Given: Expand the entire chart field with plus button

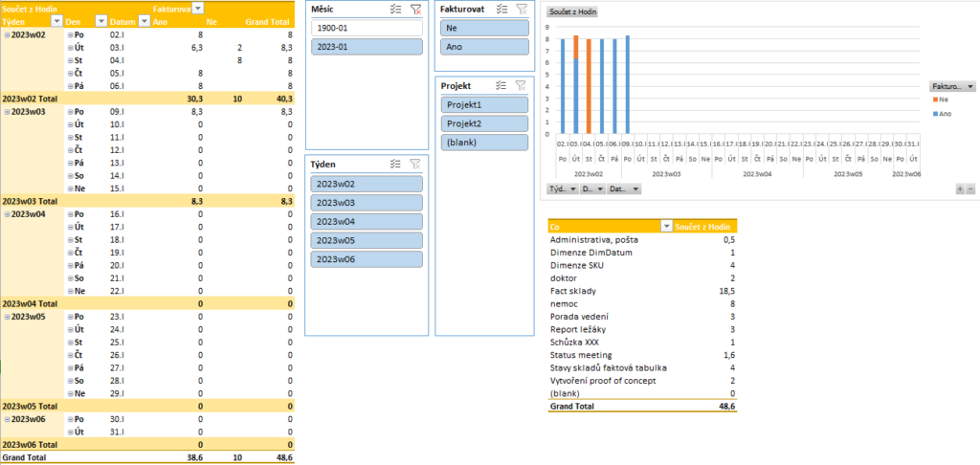Looking at the screenshot, I should pos(959,189).
